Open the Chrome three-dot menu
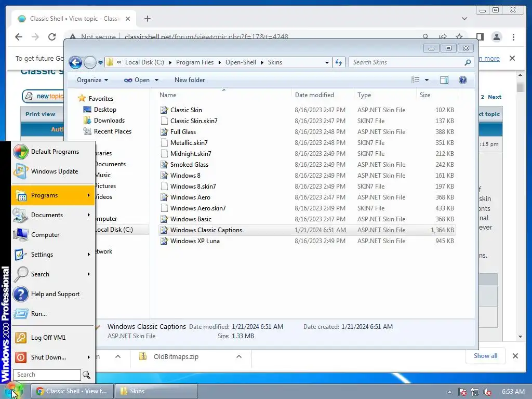This screenshot has width=532, height=399. pos(513,37)
